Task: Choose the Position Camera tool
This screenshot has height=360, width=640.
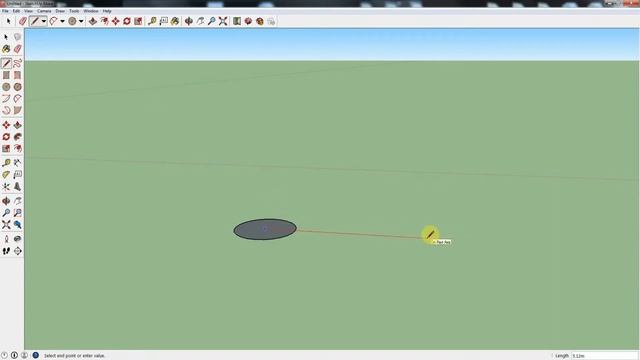Action: [6, 239]
